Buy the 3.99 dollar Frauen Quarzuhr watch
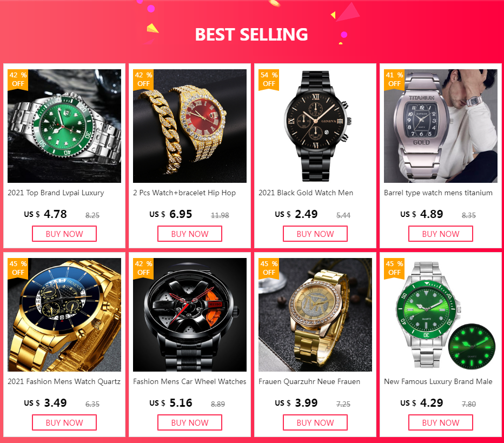504x443 pixels. 315,422
